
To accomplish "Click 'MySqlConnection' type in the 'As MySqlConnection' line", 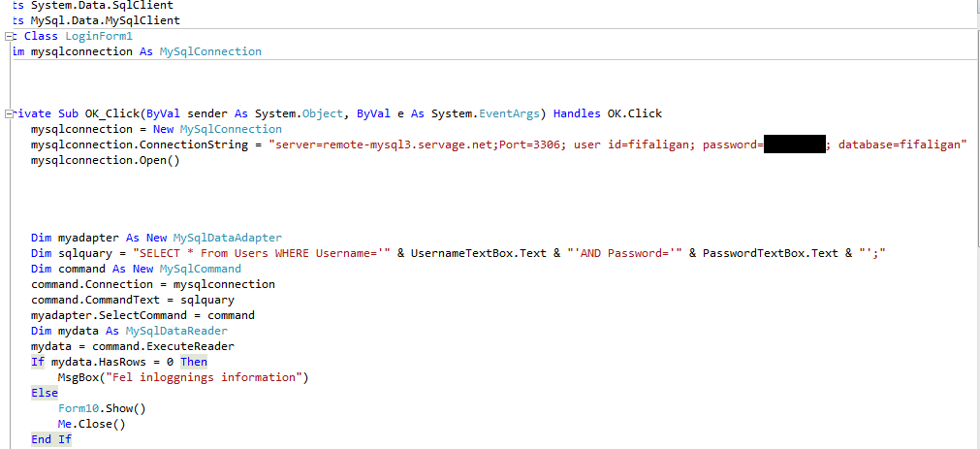I will [210, 52].
